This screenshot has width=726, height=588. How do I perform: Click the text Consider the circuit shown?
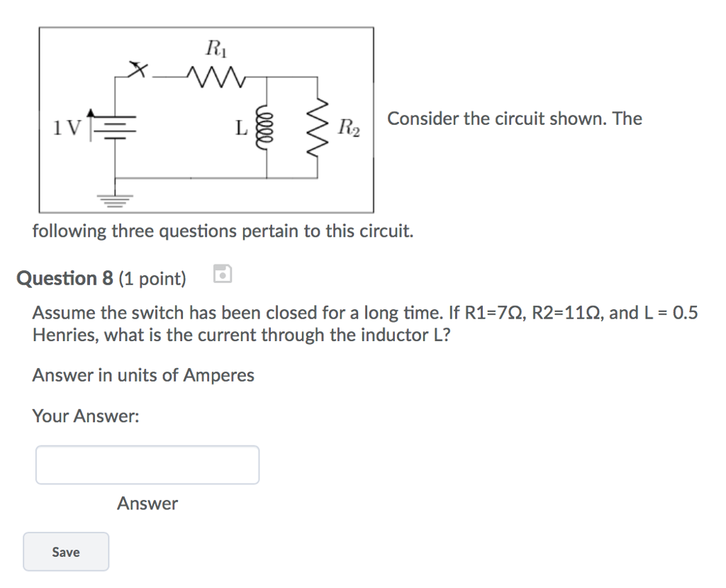(x=513, y=118)
